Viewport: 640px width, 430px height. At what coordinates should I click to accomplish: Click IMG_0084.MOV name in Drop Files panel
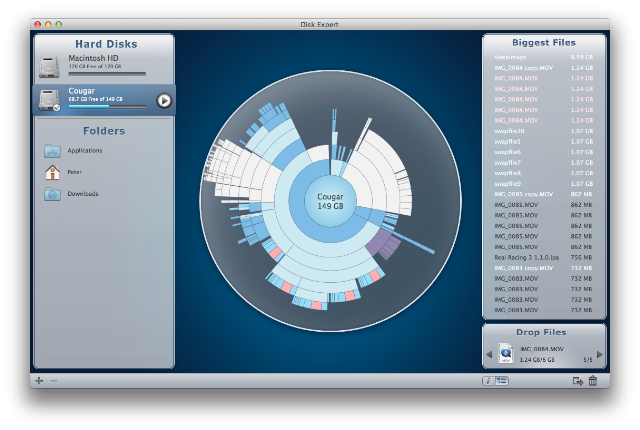[542, 349]
